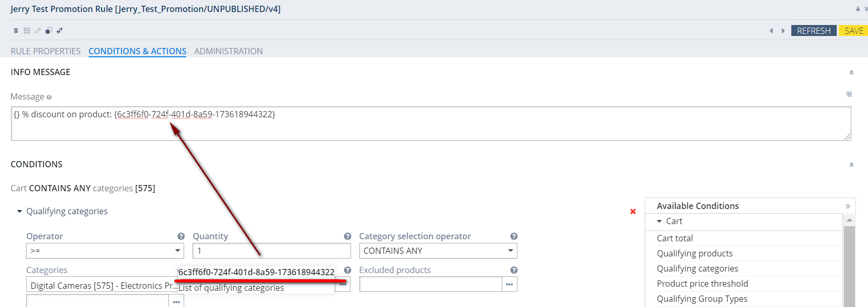Click the Quantity input field
The width and height of the screenshot is (868, 307).
271,251
